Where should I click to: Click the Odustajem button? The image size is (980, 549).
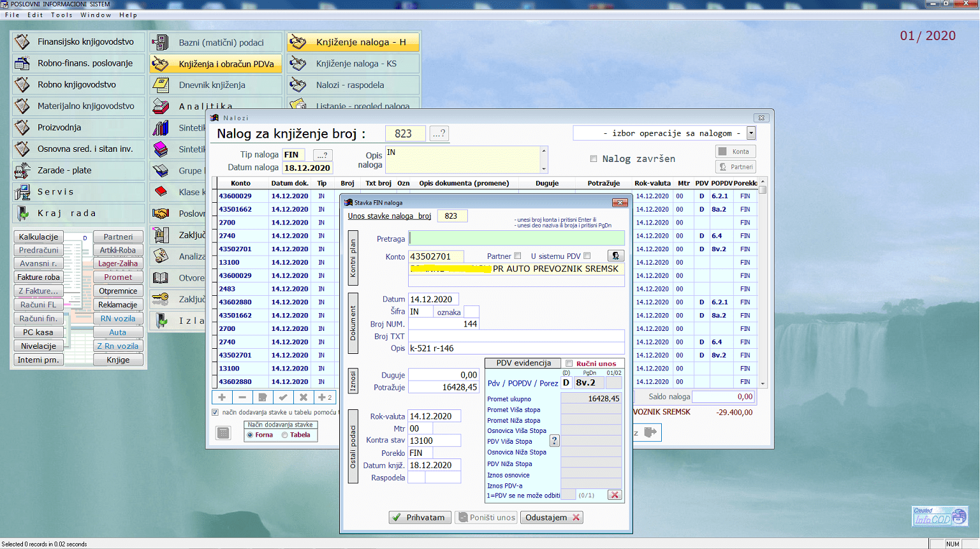[x=552, y=517]
